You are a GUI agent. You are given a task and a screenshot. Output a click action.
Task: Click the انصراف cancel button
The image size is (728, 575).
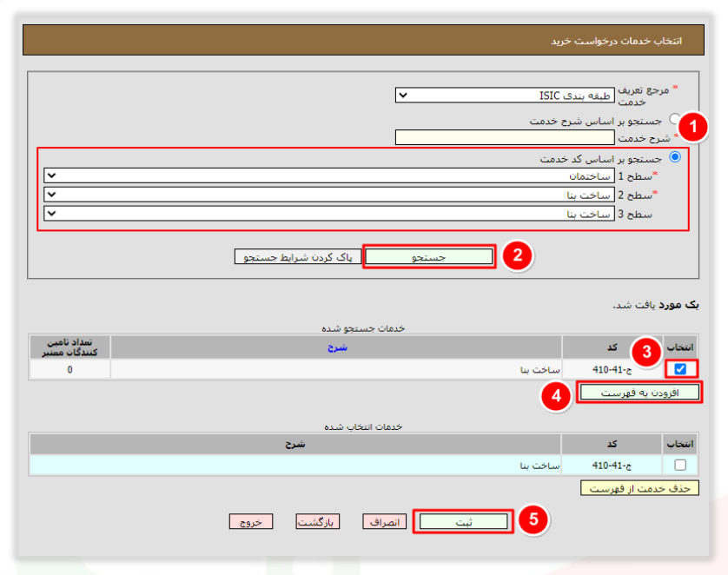pyautogui.click(x=385, y=522)
